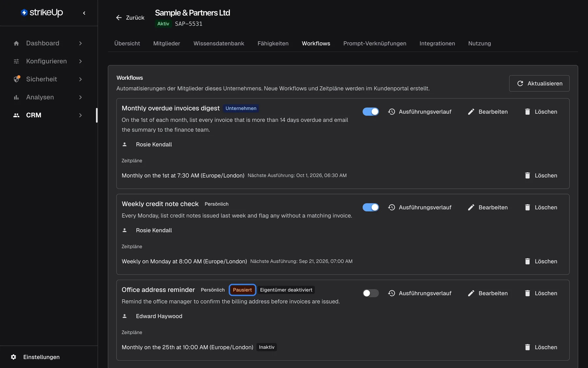This screenshot has width=588, height=368.
Task: Delete the Monthly on the 25th schedule
Action: (x=541, y=347)
